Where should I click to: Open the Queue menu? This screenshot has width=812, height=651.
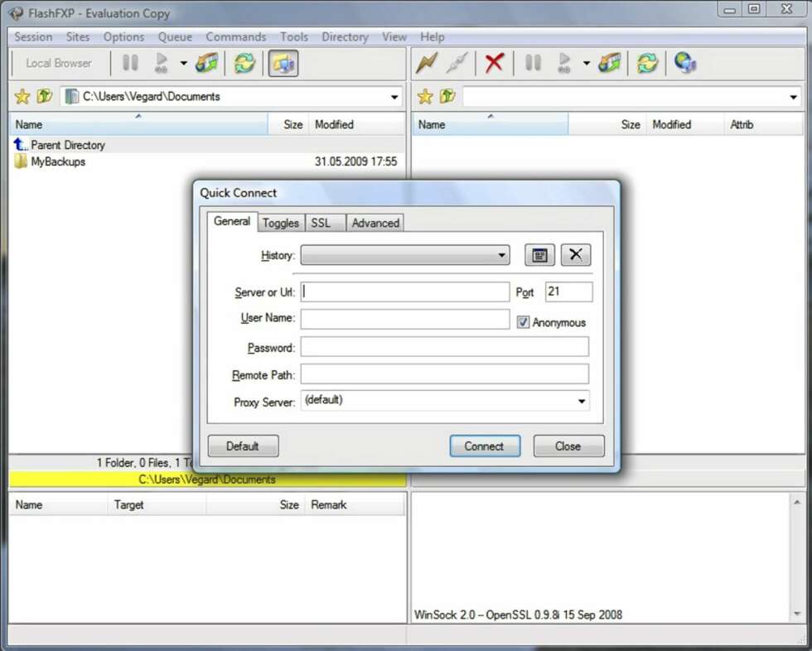click(175, 36)
